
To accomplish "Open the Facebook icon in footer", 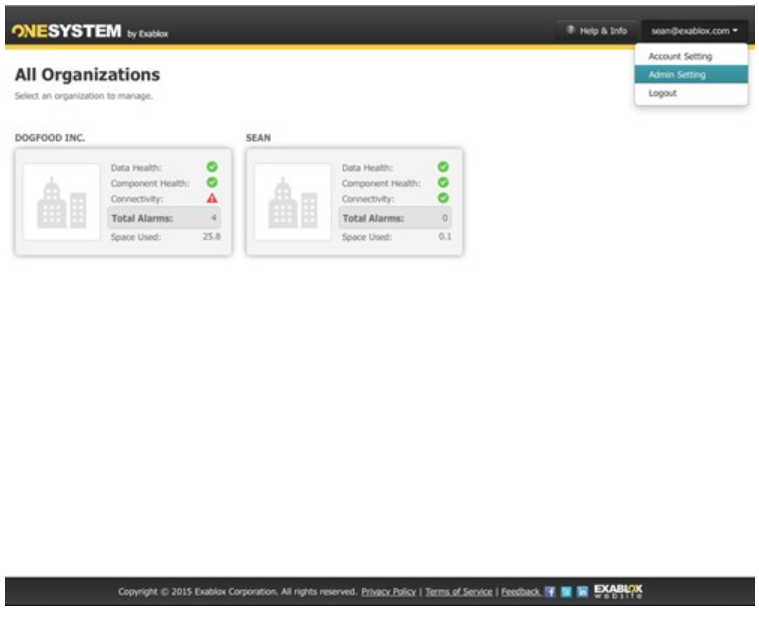I will pos(550,592).
